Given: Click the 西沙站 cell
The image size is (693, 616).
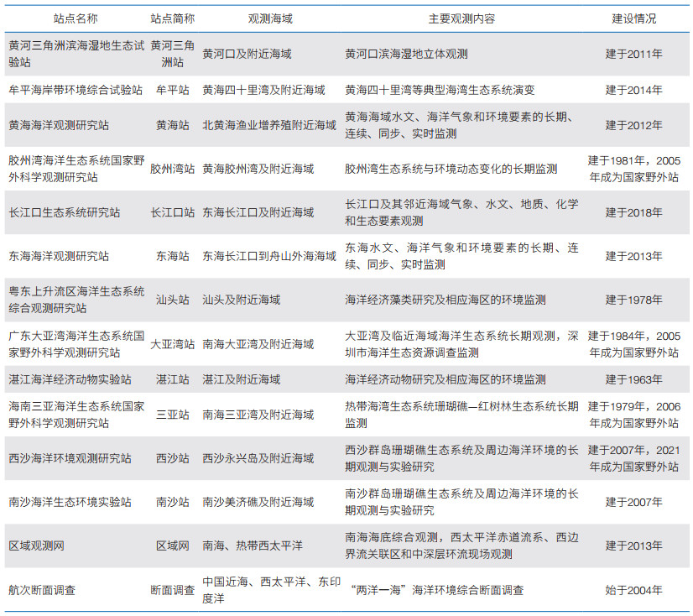Looking at the screenshot, I should click(x=172, y=458).
